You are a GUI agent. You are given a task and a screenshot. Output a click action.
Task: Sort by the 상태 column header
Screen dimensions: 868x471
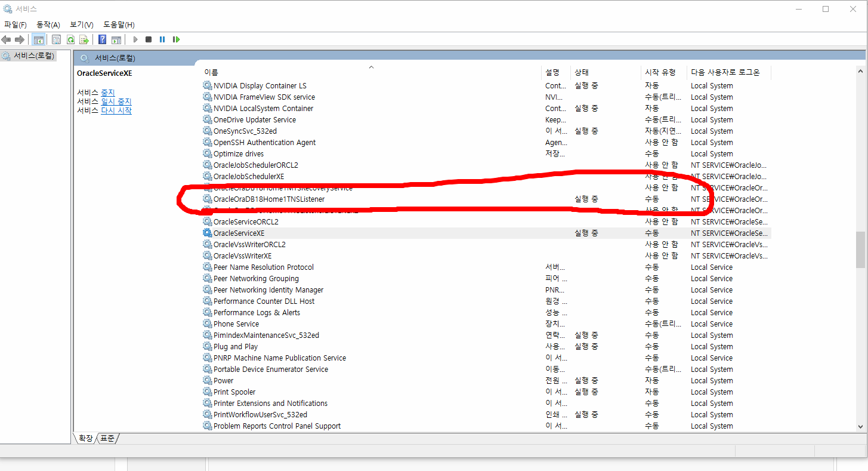(x=606, y=72)
